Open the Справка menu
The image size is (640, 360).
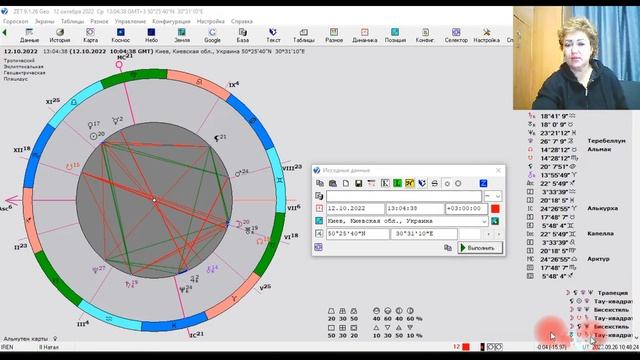tap(242, 21)
